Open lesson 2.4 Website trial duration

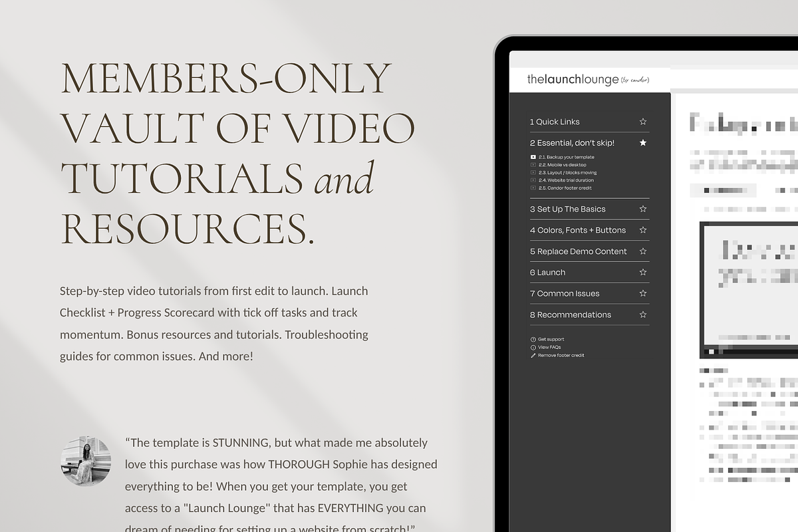click(x=562, y=180)
